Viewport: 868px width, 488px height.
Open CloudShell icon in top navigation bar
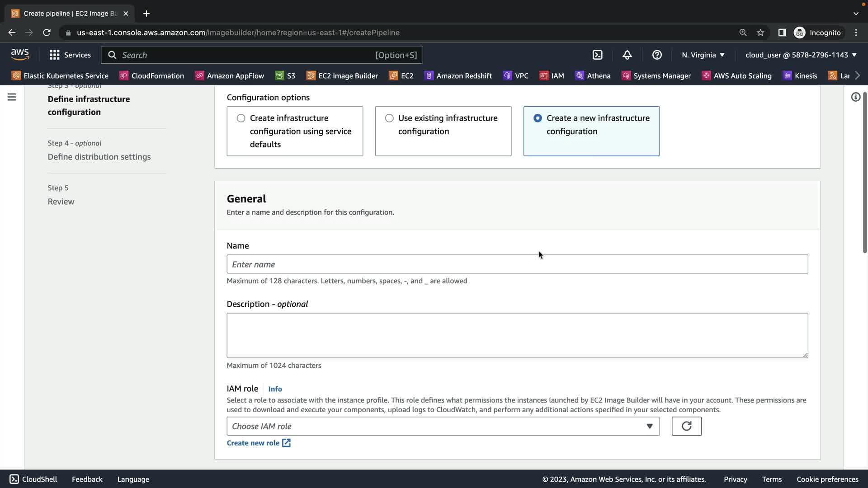click(597, 55)
